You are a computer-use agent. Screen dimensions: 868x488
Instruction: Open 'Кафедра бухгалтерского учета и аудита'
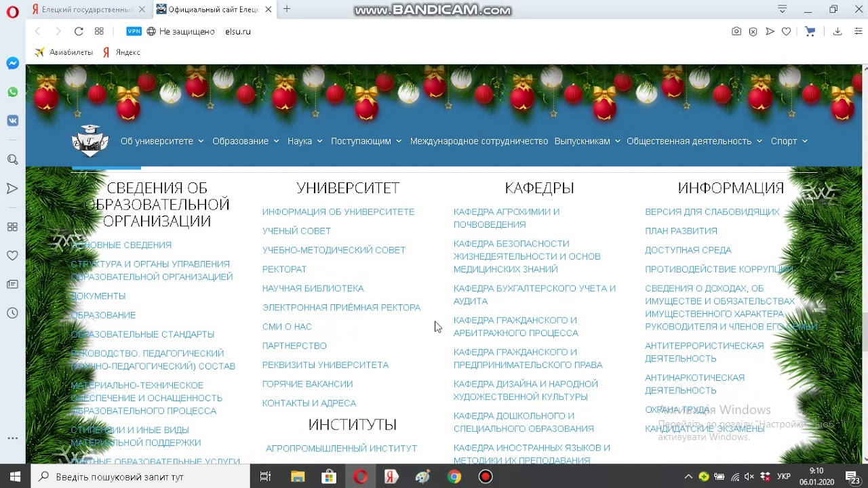tap(534, 295)
